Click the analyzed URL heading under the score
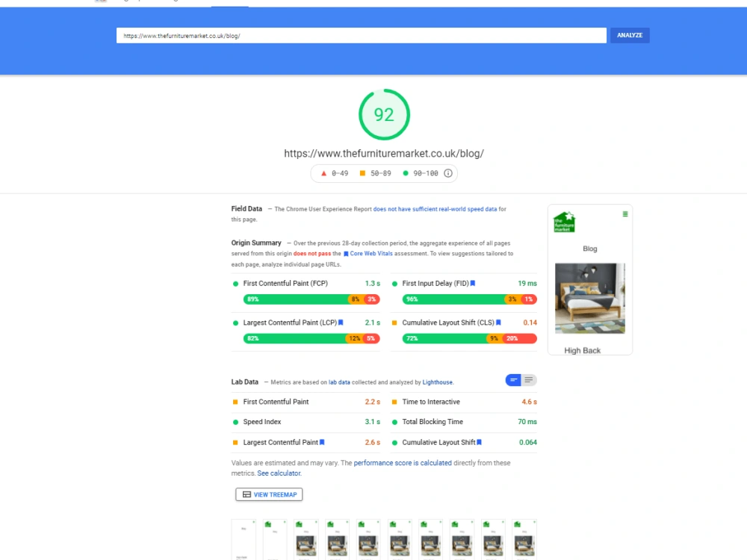 [x=384, y=153]
